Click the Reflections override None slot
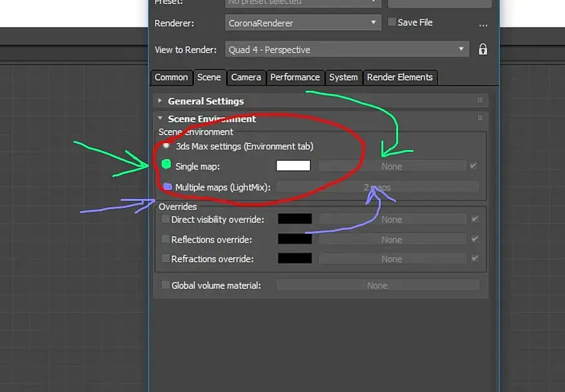 tap(392, 239)
